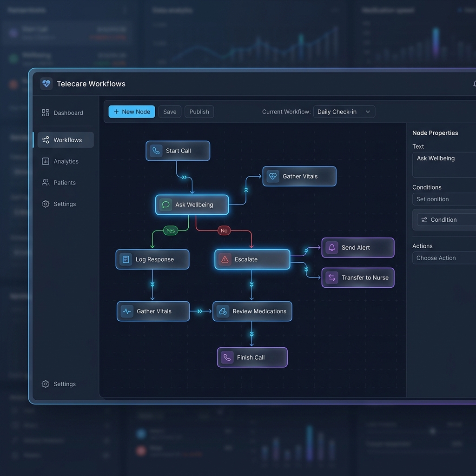476x476 pixels.
Task: Click the Dashboard grid icon
Action: click(x=46, y=113)
